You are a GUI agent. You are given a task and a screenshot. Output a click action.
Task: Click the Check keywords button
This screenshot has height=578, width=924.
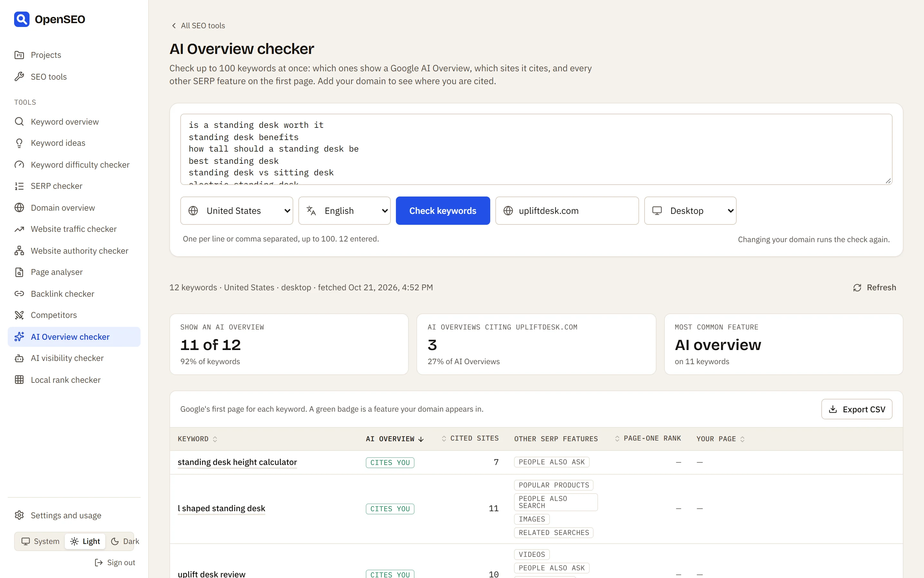click(x=443, y=211)
